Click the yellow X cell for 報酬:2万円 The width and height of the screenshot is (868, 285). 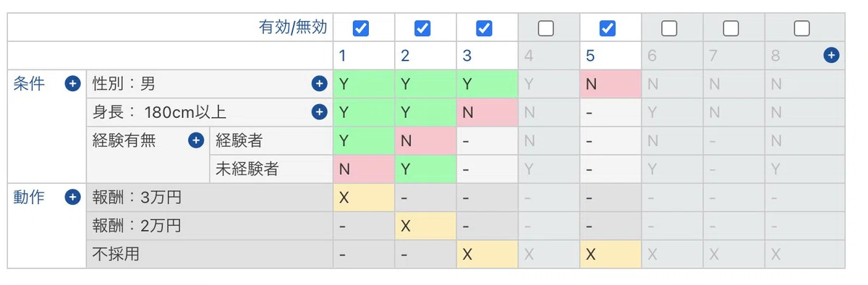click(x=425, y=226)
